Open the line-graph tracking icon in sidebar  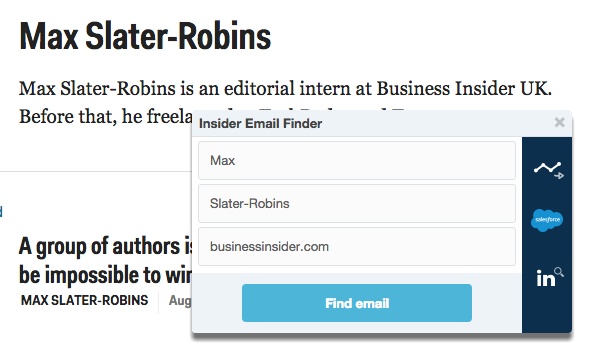coord(548,170)
